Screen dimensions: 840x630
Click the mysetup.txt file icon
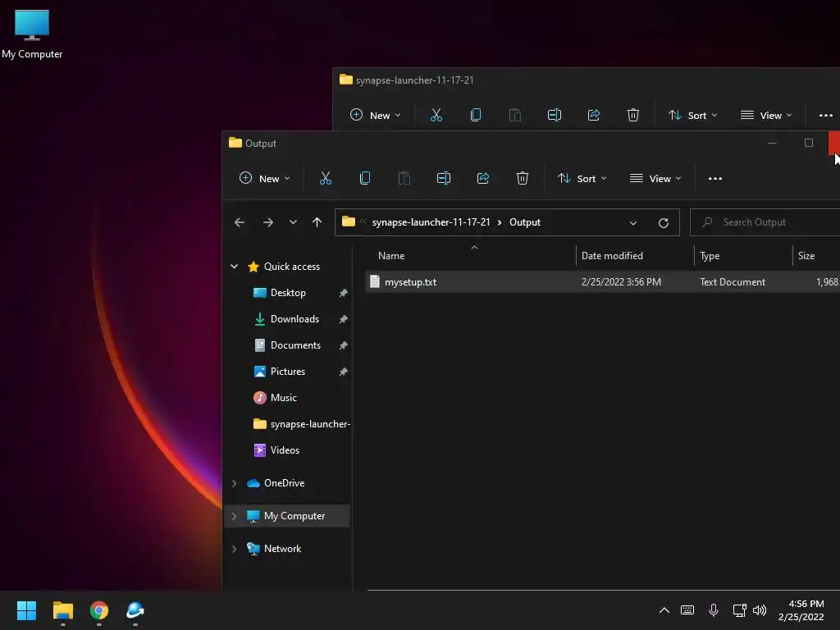click(375, 282)
